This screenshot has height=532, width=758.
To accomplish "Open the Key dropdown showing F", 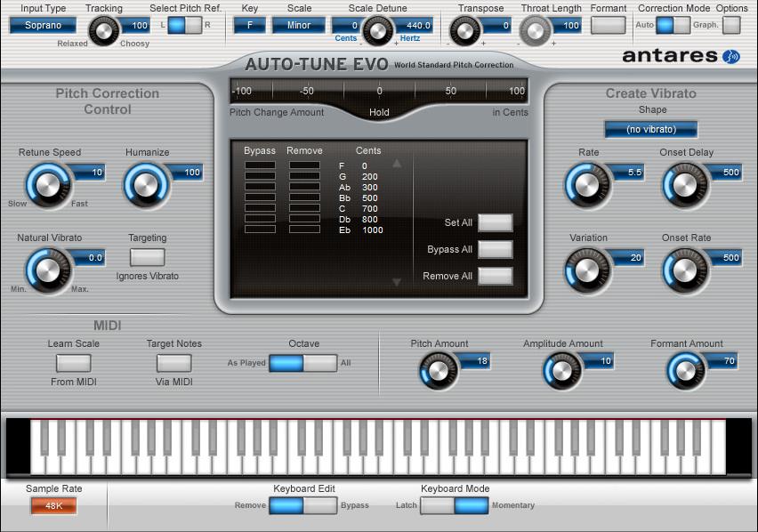I will point(249,25).
